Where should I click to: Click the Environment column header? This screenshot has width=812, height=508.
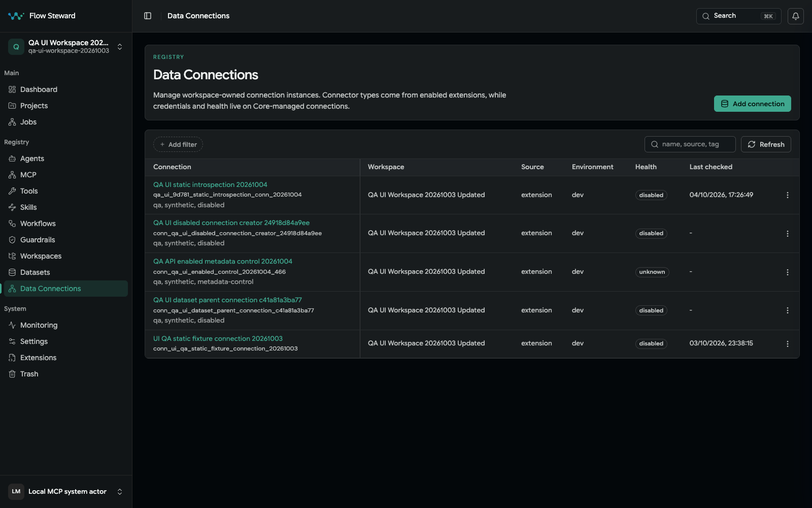[x=592, y=167]
